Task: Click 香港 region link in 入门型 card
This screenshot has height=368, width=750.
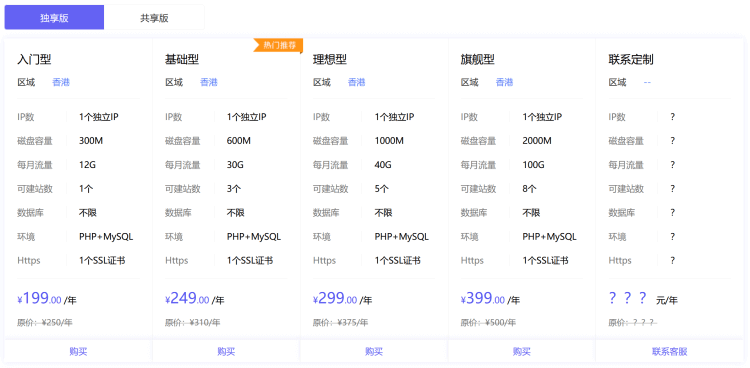Action: pyautogui.click(x=61, y=82)
